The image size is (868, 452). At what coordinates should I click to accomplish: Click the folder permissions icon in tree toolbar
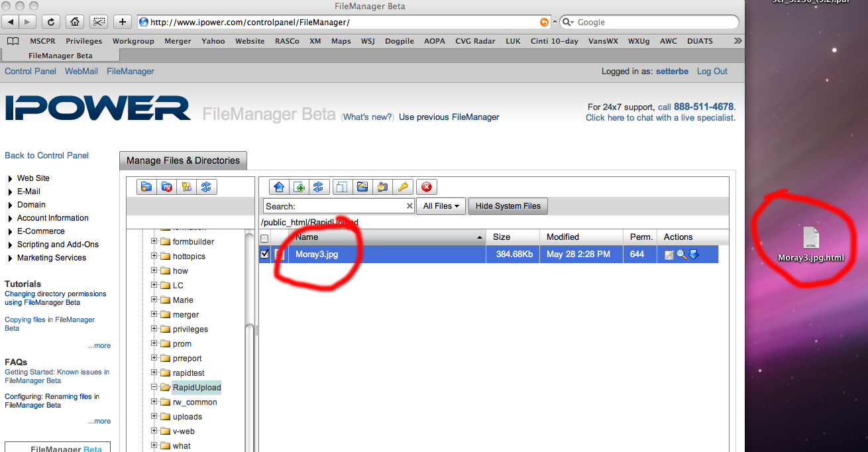click(187, 187)
